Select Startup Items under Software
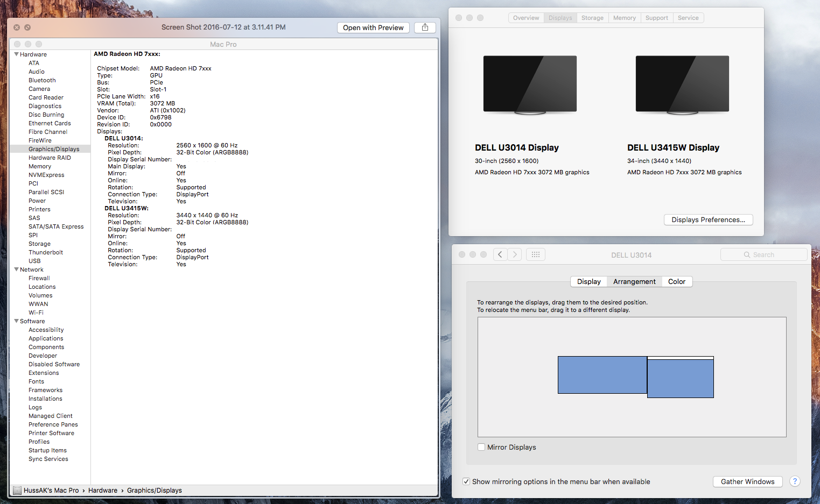 47,450
